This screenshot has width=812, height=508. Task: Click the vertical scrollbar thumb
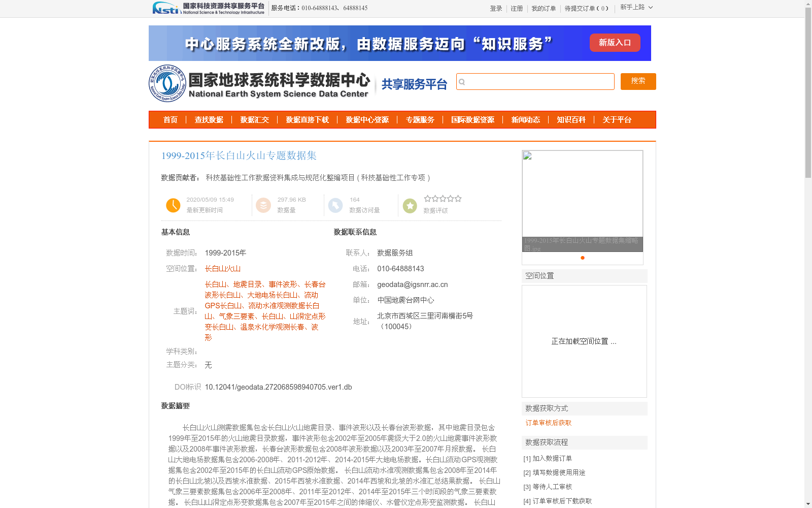808,92
